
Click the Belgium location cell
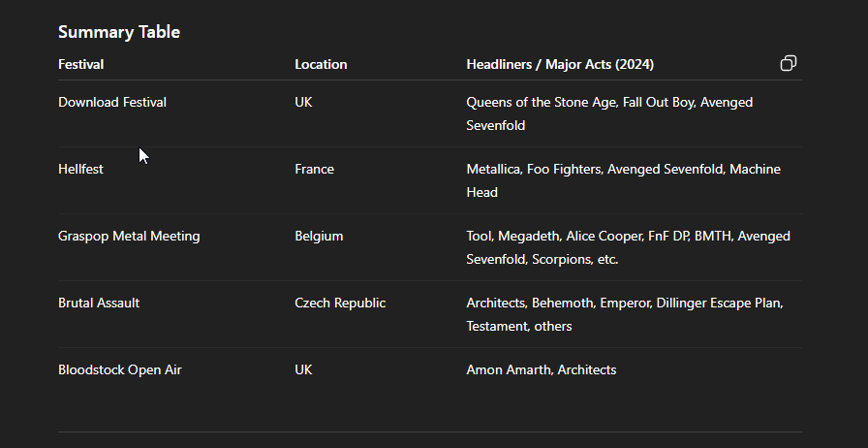click(319, 237)
